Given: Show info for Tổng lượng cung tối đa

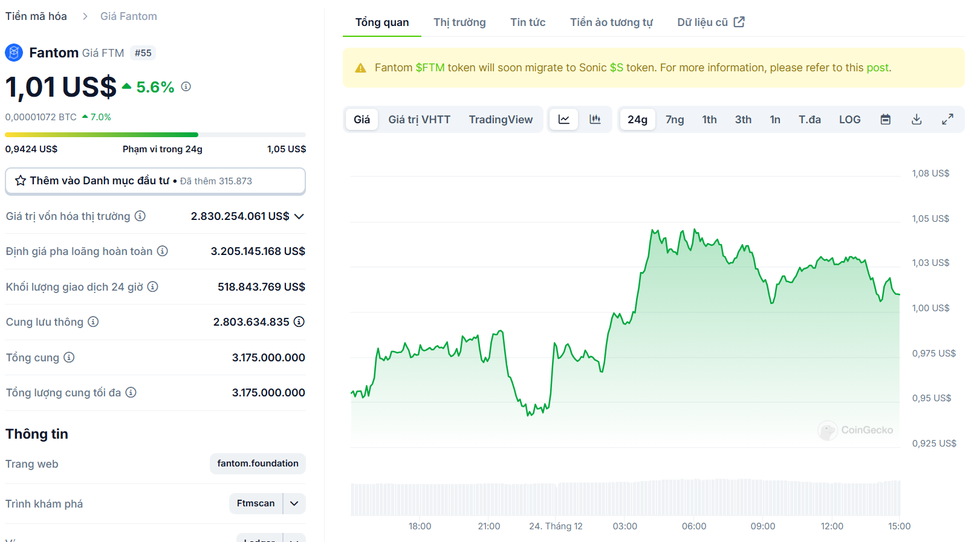Looking at the screenshot, I should pyautogui.click(x=131, y=392).
